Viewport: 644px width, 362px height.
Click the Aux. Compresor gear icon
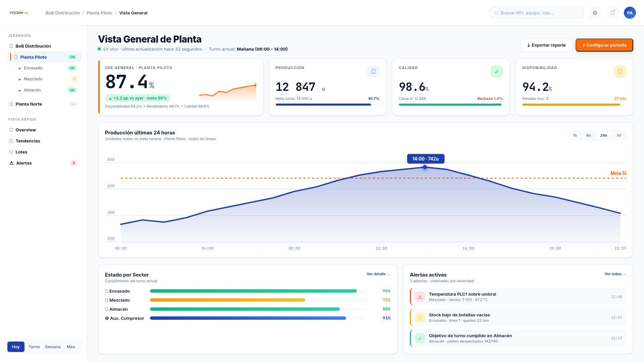click(x=107, y=318)
